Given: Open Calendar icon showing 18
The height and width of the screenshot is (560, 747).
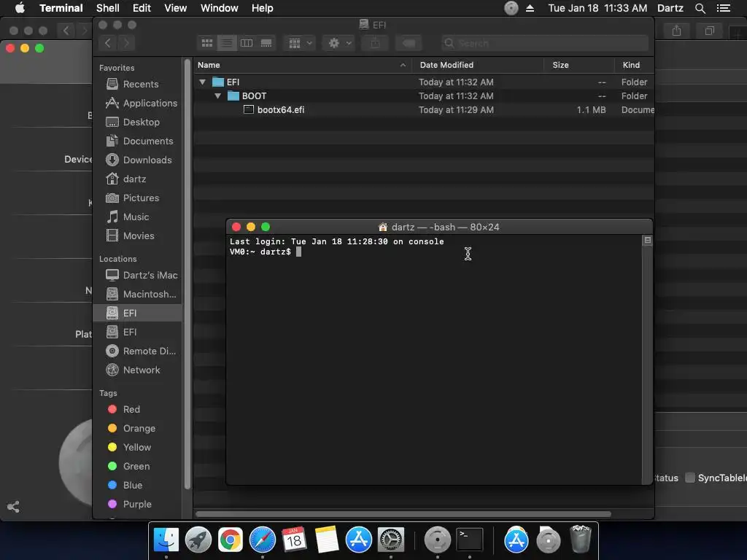Looking at the screenshot, I should coord(294,540).
